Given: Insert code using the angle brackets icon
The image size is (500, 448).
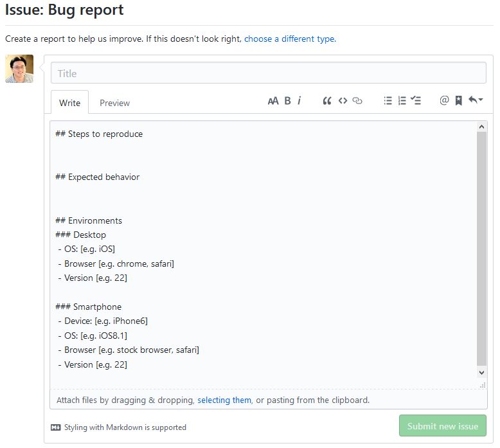Looking at the screenshot, I should [x=343, y=101].
